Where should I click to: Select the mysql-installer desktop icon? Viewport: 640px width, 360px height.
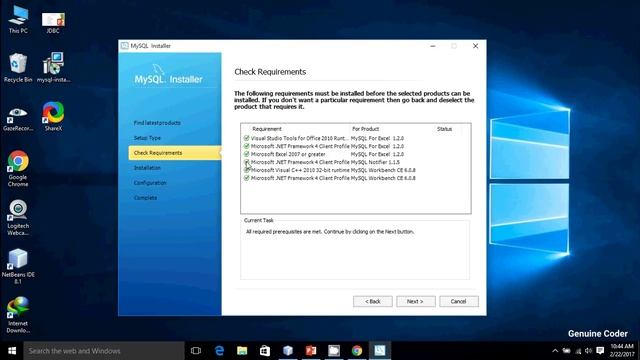[53, 68]
